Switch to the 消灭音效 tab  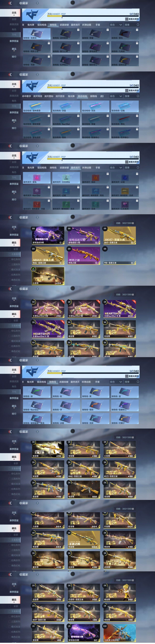[x=60, y=96]
